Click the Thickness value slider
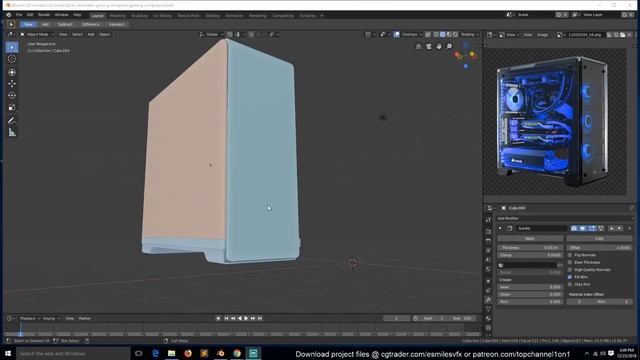 pos(530,248)
